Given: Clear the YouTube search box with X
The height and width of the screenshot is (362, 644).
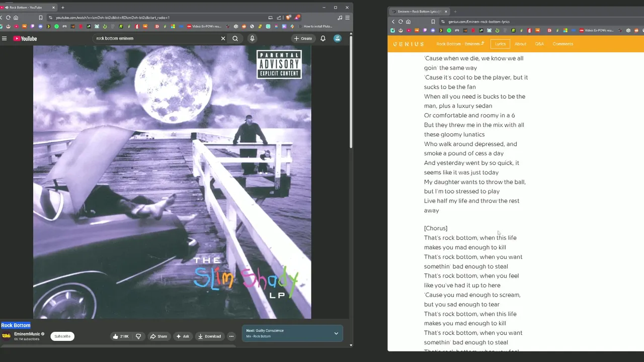Looking at the screenshot, I should [x=223, y=38].
